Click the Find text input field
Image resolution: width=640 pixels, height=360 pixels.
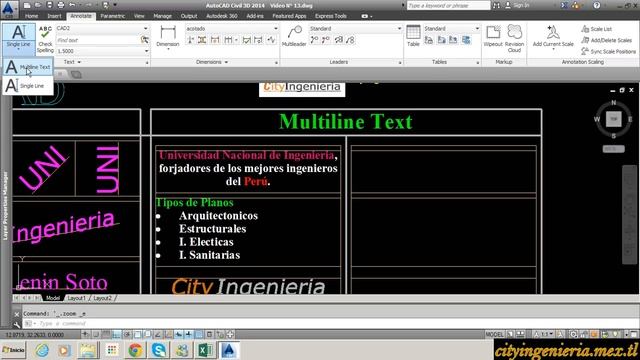tap(98, 40)
